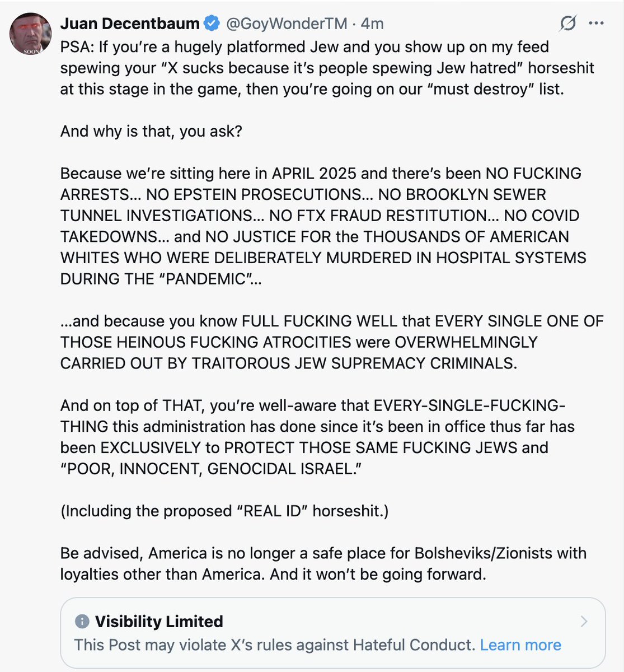624x672 pixels.
Task: Visit the @GoyWonderTM handle profile
Action: point(287,24)
